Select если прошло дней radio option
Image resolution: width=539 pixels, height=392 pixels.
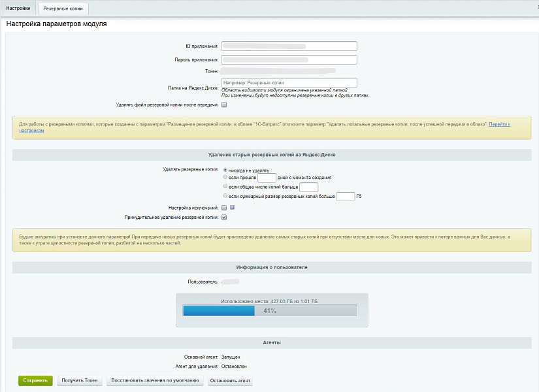coord(225,177)
